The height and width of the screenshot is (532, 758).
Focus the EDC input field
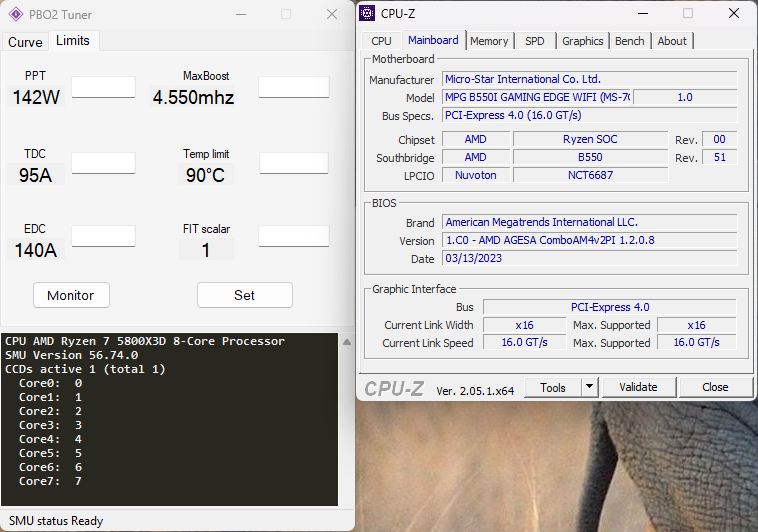tap(103, 236)
